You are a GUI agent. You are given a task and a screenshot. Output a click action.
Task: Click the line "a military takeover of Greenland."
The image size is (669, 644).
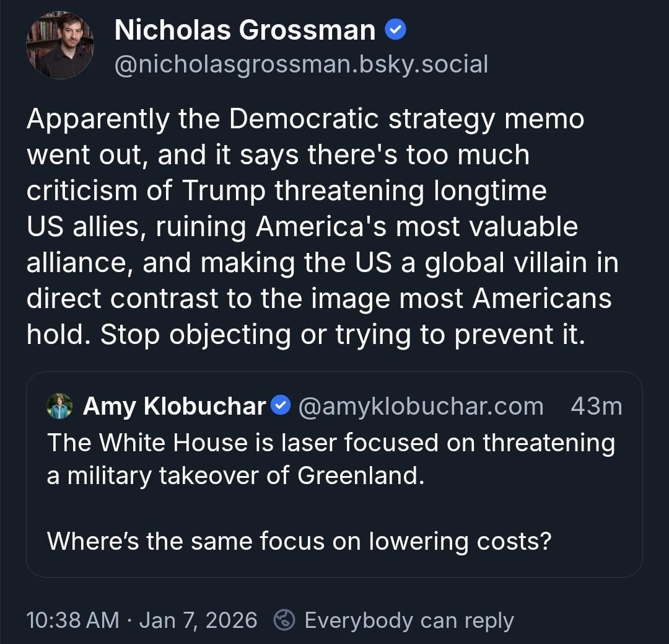(x=235, y=475)
